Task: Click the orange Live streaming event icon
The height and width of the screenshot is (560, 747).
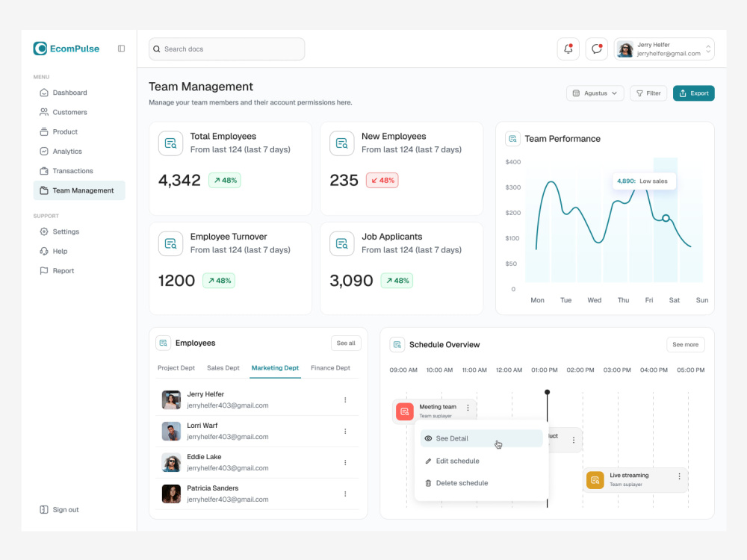Action: tap(595, 480)
